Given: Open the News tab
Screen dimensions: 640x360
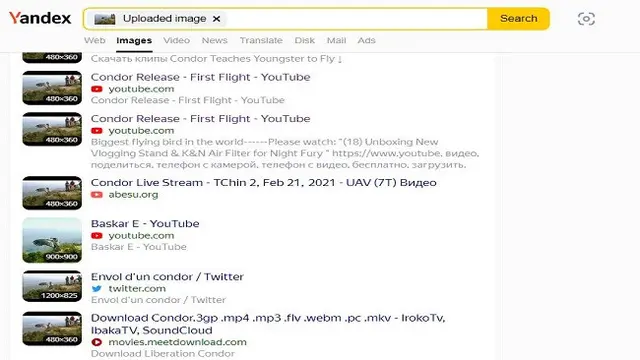Looking at the screenshot, I should [214, 40].
